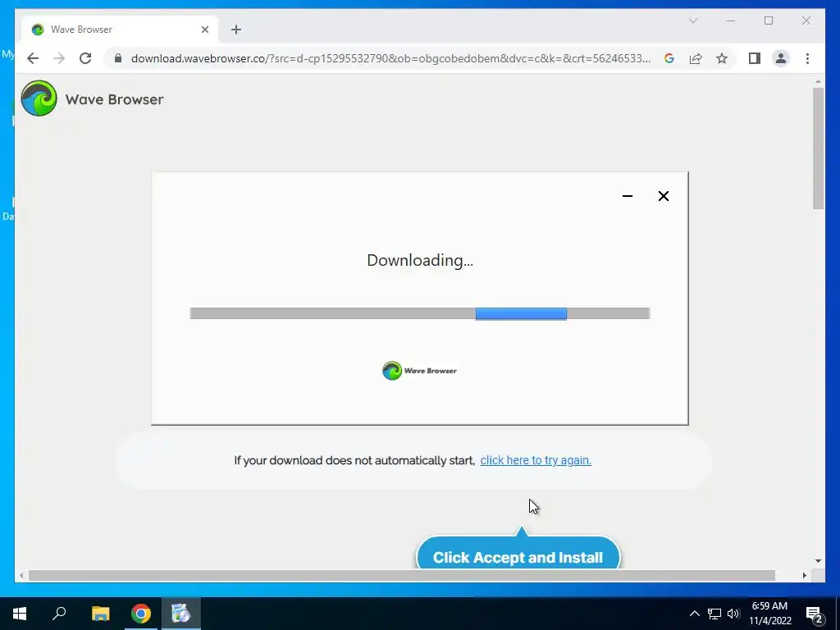Screen dimensions: 840x630
Task: Click the horizontal scrollbar thumb
Action: (402, 575)
